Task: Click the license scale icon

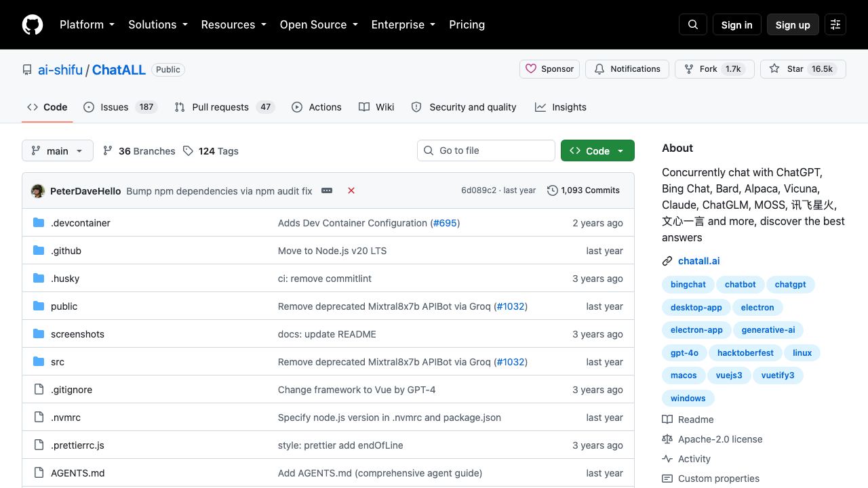Action: (667, 439)
